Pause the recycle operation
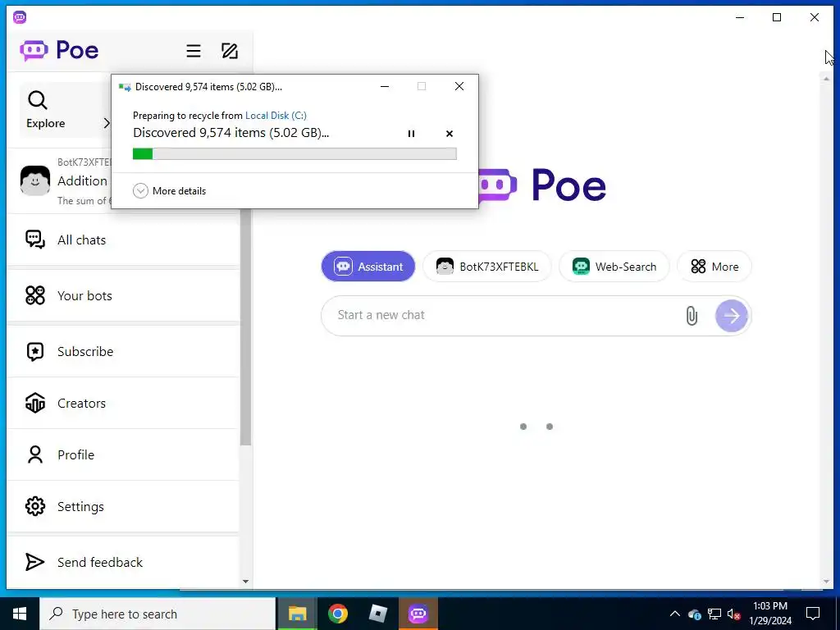 pos(412,134)
